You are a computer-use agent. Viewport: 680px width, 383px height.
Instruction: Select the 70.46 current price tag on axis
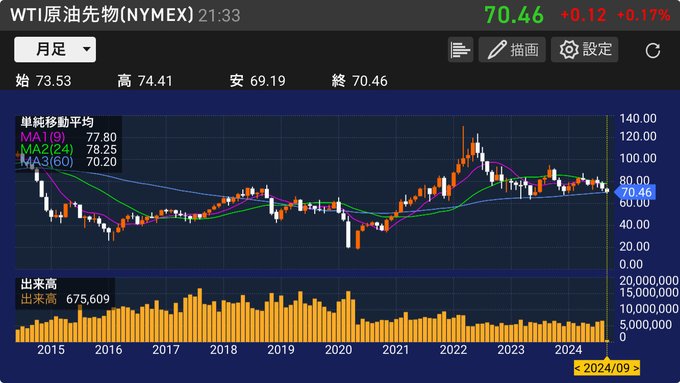click(x=635, y=192)
